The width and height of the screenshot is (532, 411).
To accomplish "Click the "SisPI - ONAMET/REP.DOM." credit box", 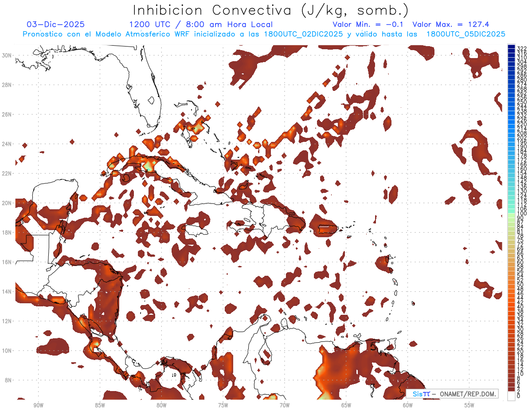I will pyautogui.click(x=452, y=394).
